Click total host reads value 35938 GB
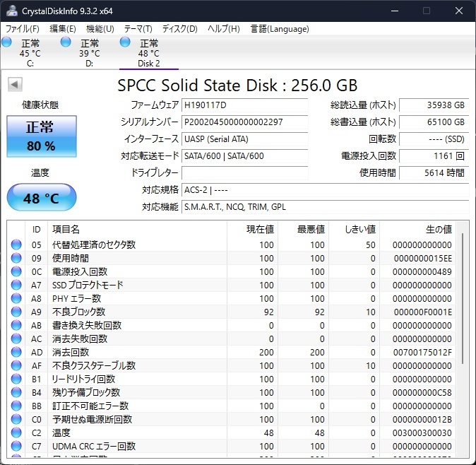The width and height of the screenshot is (476, 465). tap(434, 105)
